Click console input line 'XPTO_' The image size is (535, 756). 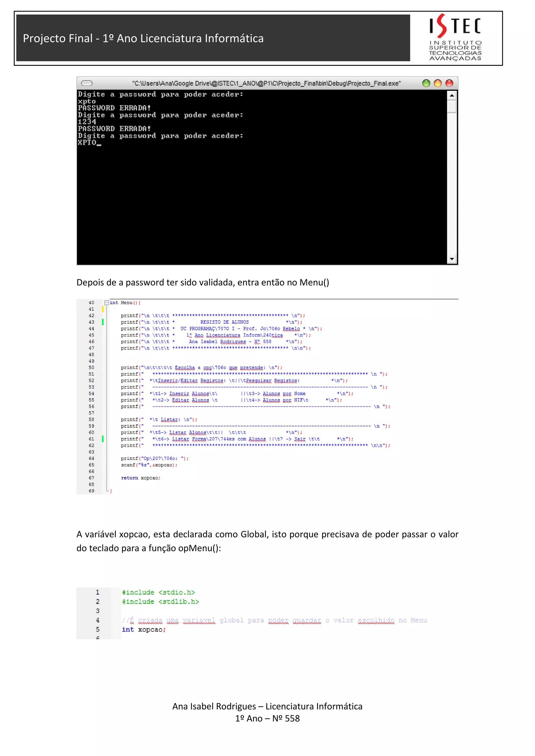coord(89,143)
